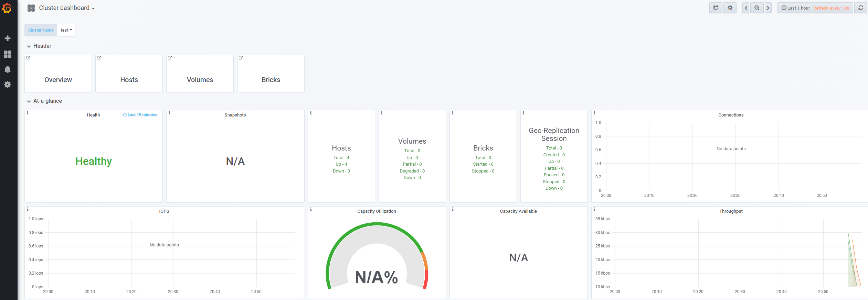This screenshot has width=868, height=300.
Task: Click the N/A value in Snapshots panel
Action: (x=235, y=161)
